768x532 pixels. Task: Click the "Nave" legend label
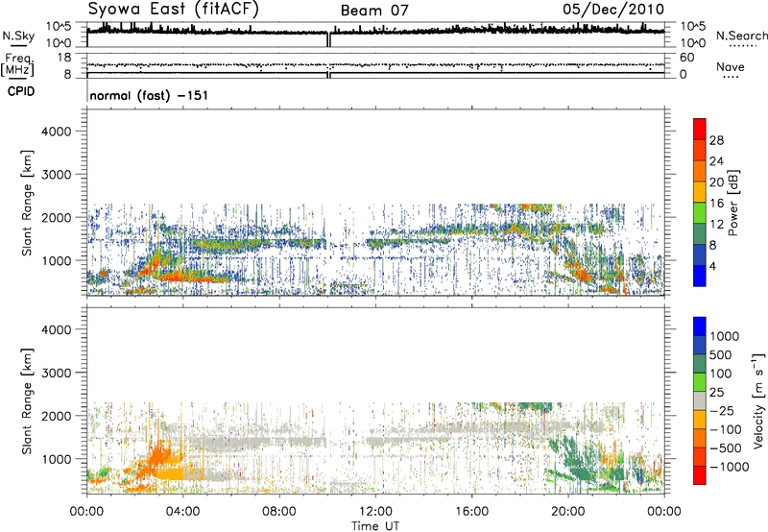(731, 67)
